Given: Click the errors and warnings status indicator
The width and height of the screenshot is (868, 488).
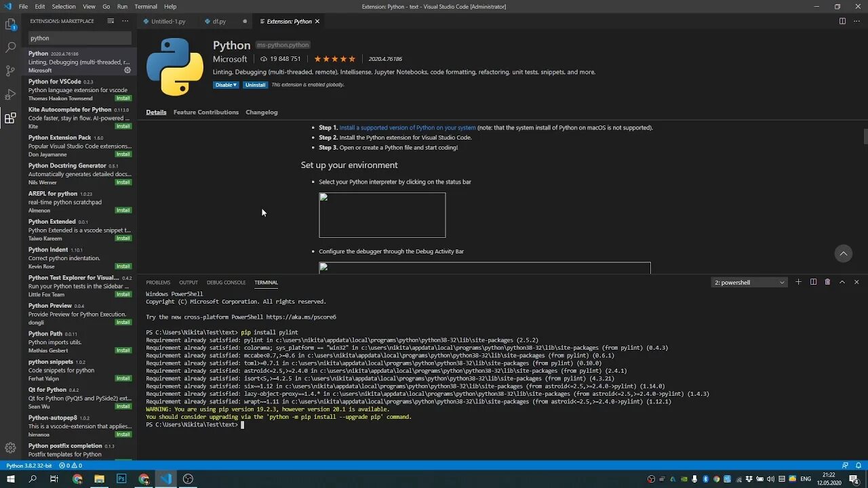Looking at the screenshot, I should point(71,466).
